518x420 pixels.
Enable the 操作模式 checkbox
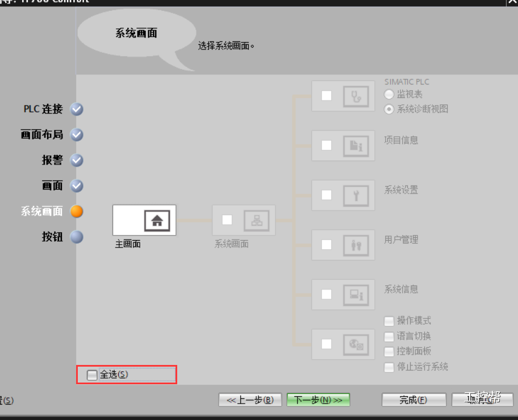point(389,321)
